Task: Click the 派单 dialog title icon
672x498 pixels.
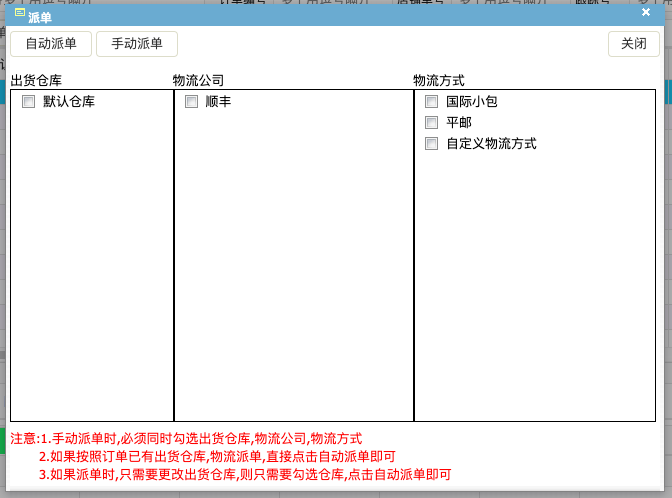Action: (19, 13)
